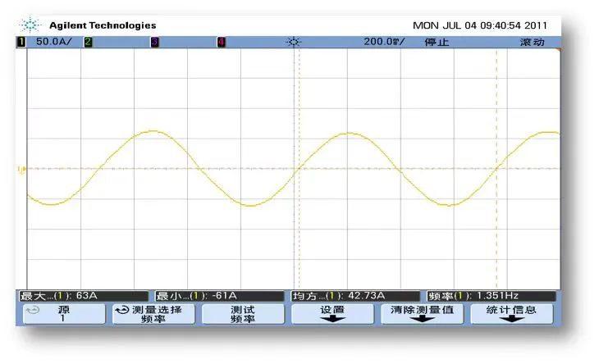Click the 均方 (1): 42.73A readout
Screen dimensions: 599x364
[355, 296]
